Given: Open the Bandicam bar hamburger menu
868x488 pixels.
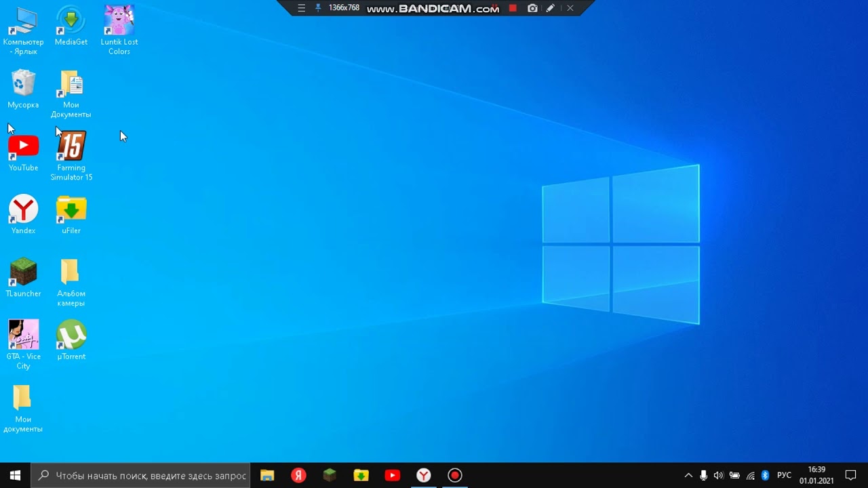Looking at the screenshot, I should [x=302, y=8].
